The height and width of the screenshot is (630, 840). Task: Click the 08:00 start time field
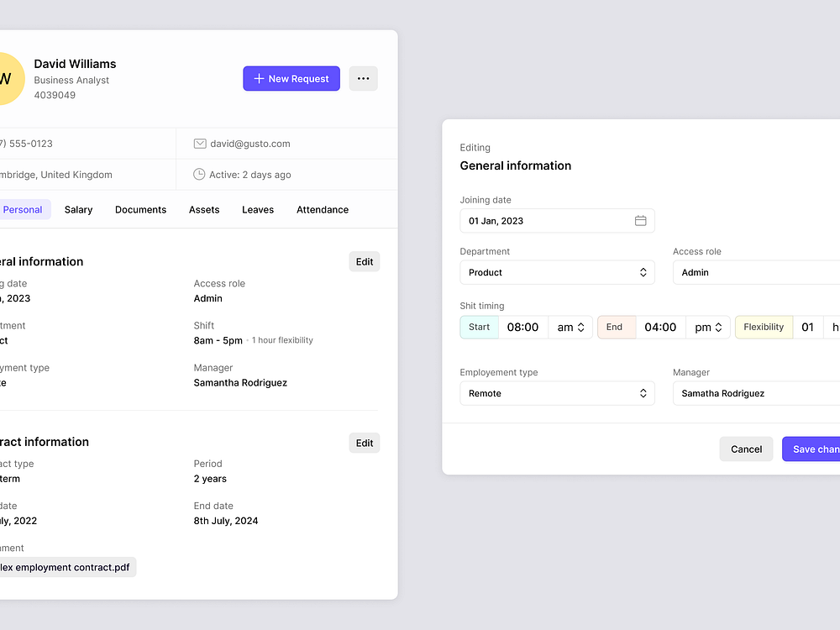click(x=522, y=327)
